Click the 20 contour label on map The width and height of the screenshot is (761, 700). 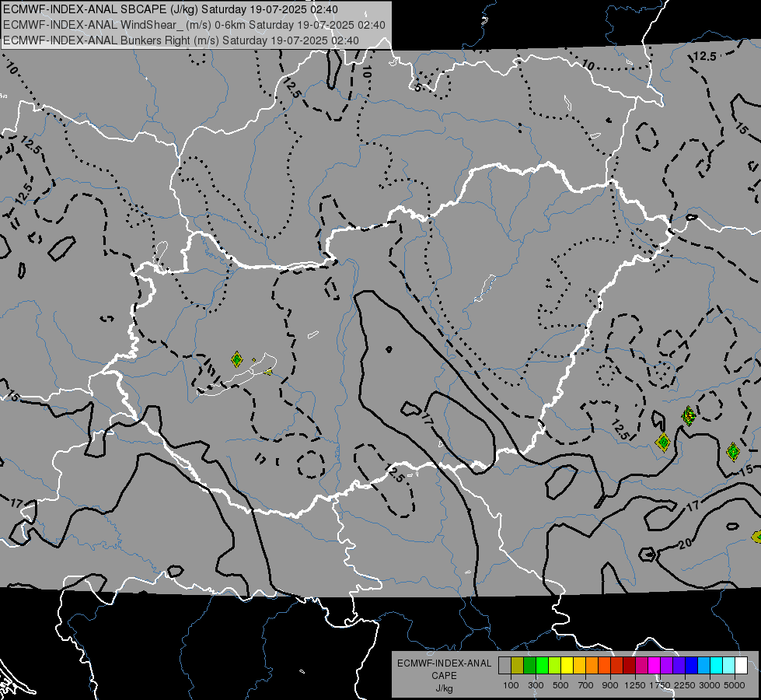click(685, 544)
